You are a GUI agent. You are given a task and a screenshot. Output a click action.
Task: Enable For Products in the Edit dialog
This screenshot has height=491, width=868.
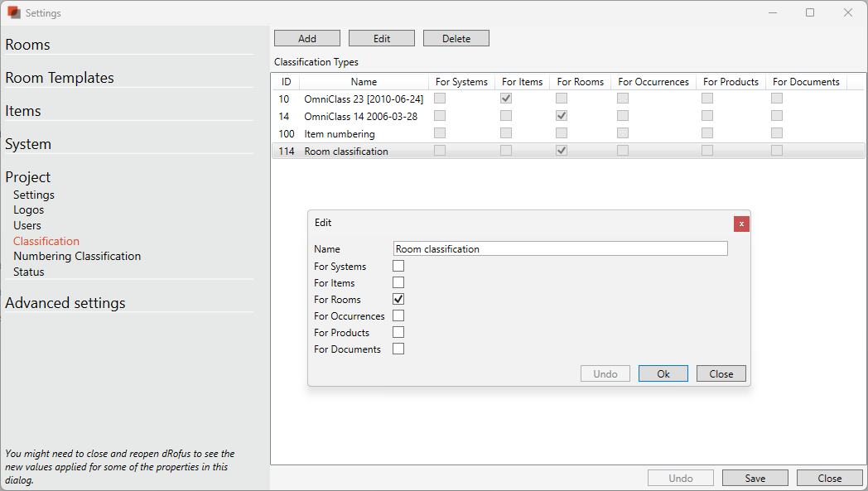398,331
